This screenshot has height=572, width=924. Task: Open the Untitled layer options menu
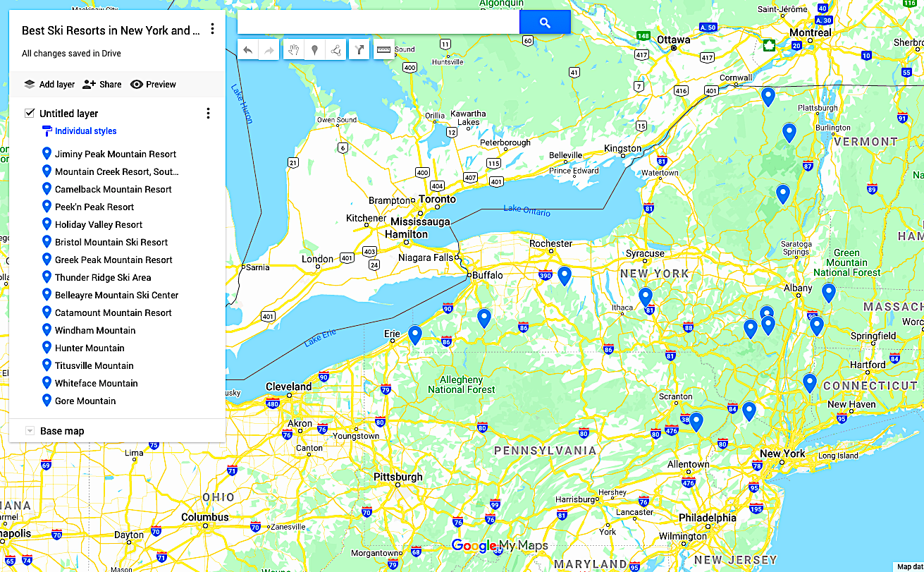(208, 114)
